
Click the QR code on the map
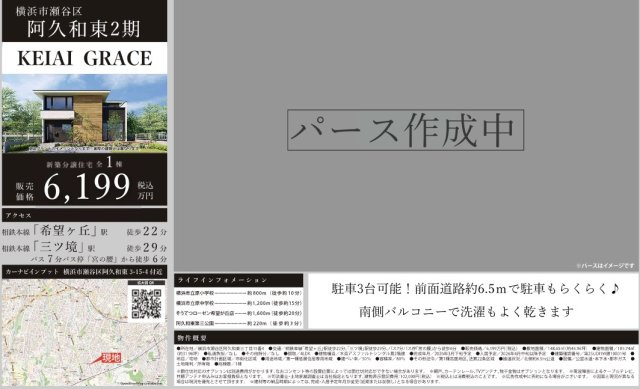pyautogui.click(x=147, y=304)
